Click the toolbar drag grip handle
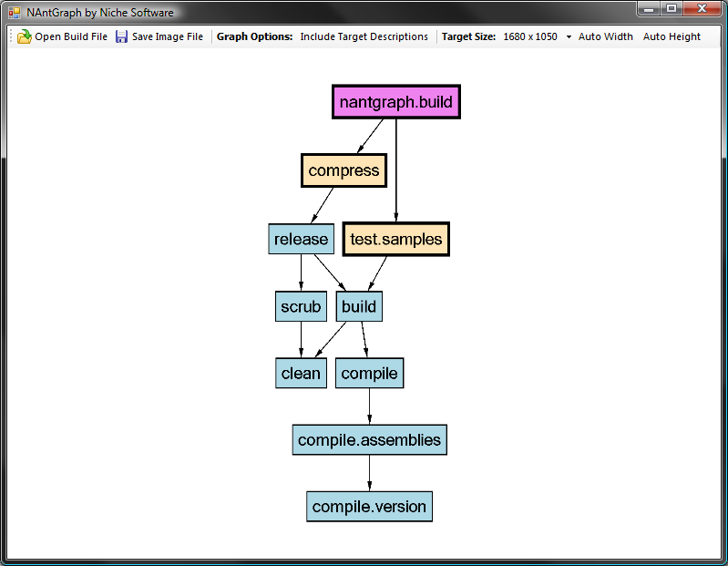Screen dimensions: 728x566 11,36
